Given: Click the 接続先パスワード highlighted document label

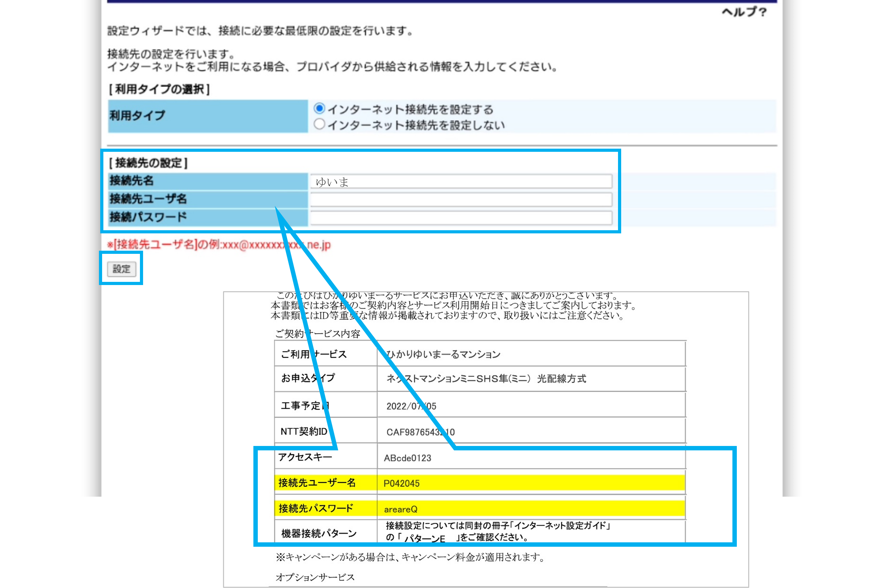Looking at the screenshot, I should click(316, 509).
